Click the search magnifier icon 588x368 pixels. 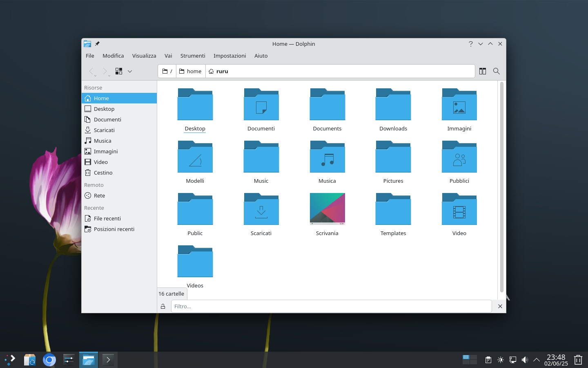pyautogui.click(x=497, y=71)
